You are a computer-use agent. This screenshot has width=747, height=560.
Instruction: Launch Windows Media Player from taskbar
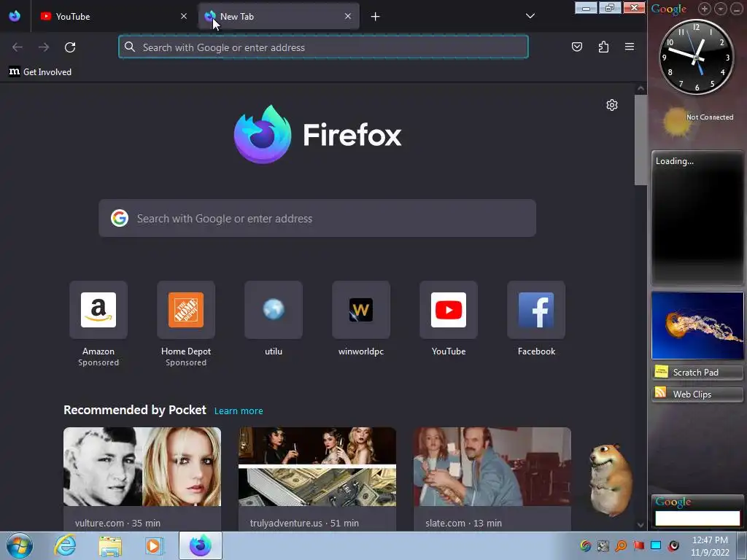pos(153,545)
